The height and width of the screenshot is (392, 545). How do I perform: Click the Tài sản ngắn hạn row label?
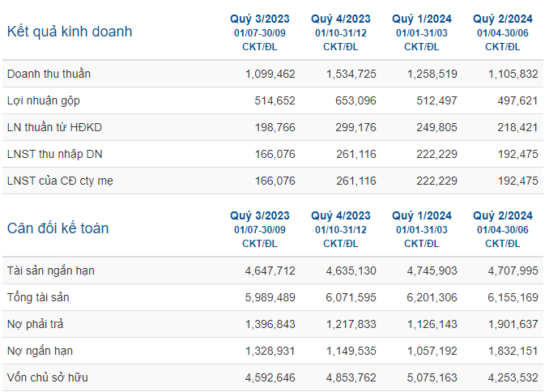tap(51, 271)
